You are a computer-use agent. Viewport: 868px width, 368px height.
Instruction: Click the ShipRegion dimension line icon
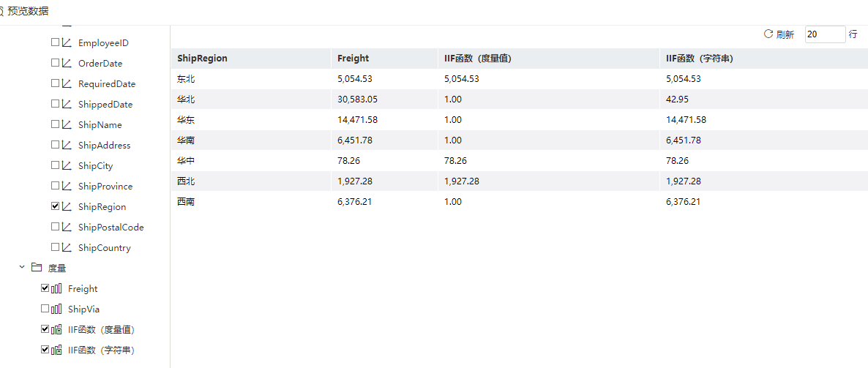[x=67, y=206]
